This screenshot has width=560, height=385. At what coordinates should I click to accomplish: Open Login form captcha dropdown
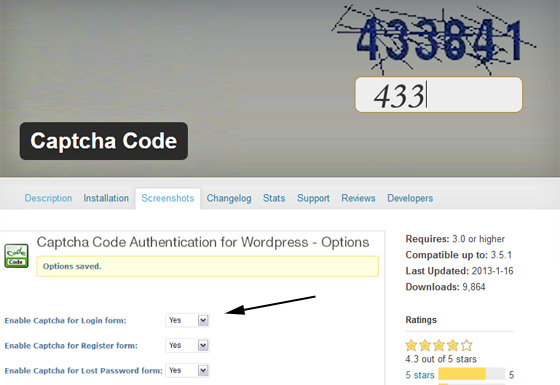(188, 320)
